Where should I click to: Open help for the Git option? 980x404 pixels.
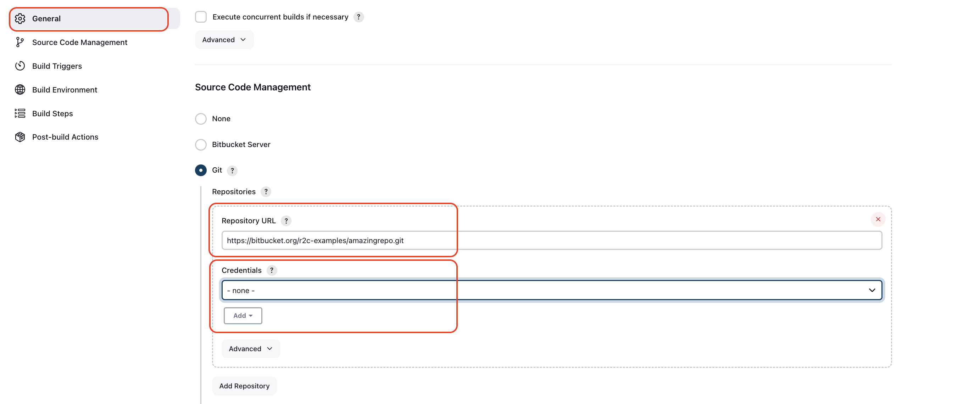(x=232, y=170)
